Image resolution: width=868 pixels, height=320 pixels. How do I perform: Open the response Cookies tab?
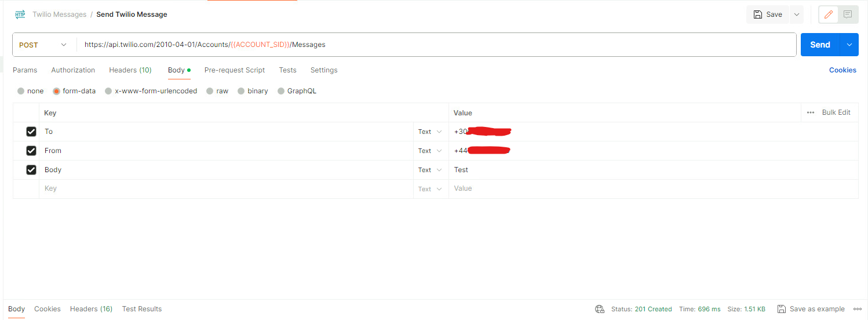point(48,309)
